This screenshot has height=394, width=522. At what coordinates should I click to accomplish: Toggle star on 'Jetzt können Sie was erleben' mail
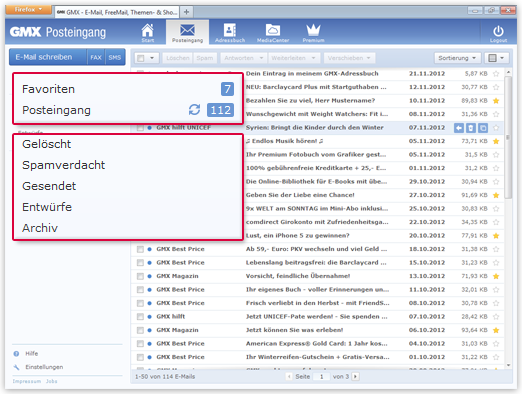click(x=496, y=330)
